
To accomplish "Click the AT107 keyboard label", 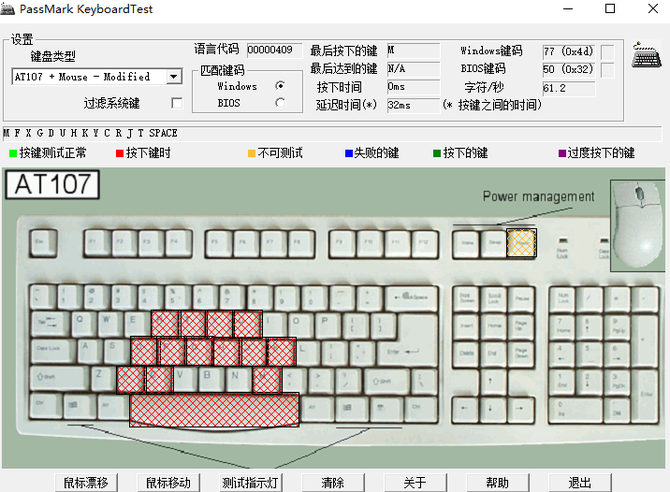I will (53, 185).
